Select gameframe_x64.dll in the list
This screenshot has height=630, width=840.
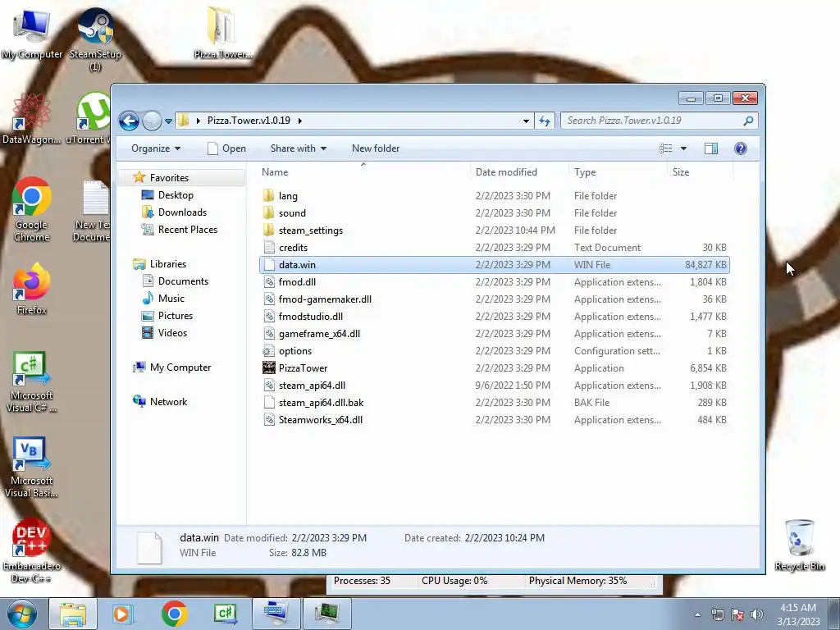(x=494, y=334)
